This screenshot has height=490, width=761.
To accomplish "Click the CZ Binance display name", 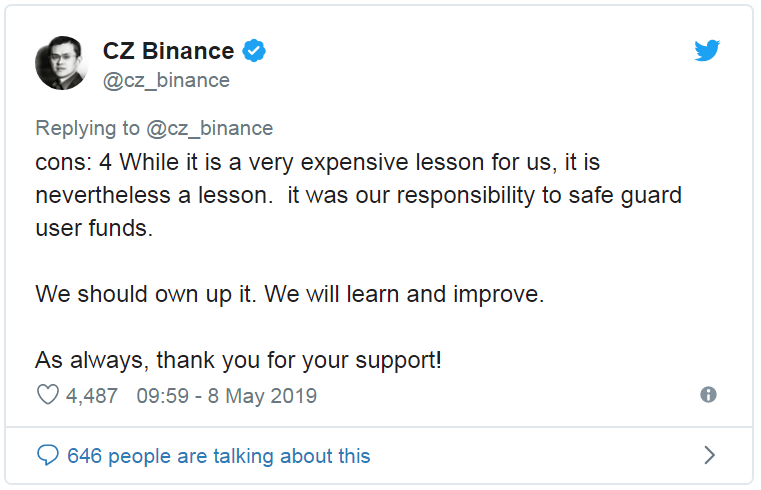I will click(x=168, y=51).
